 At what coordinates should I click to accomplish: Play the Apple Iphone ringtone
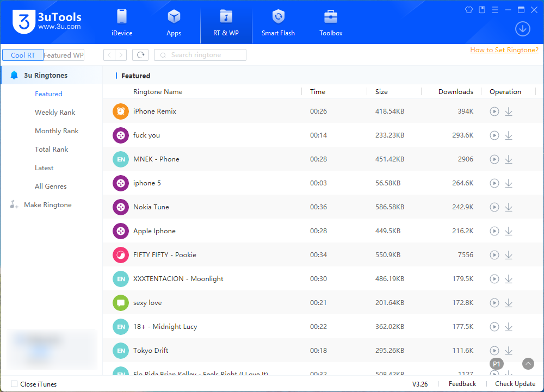point(494,231)
